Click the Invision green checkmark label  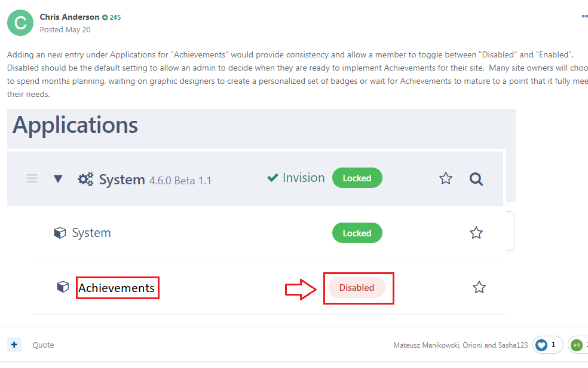click(x=296, y=178)
